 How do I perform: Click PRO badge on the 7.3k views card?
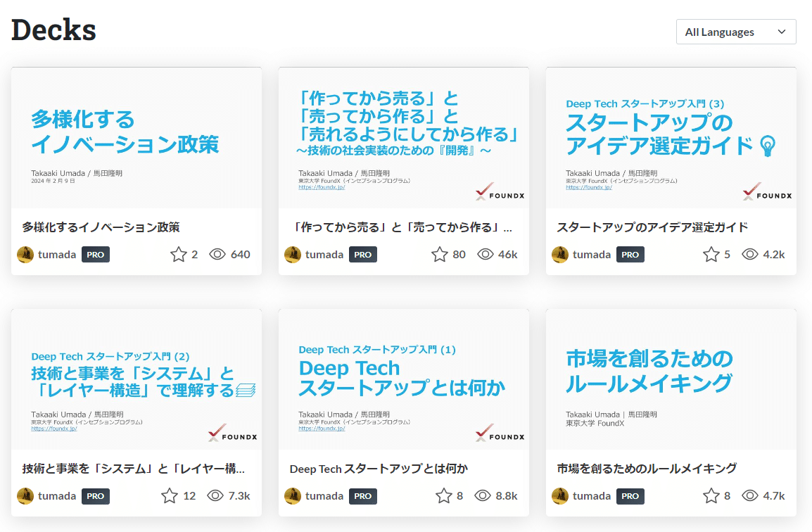click(96, 495)
